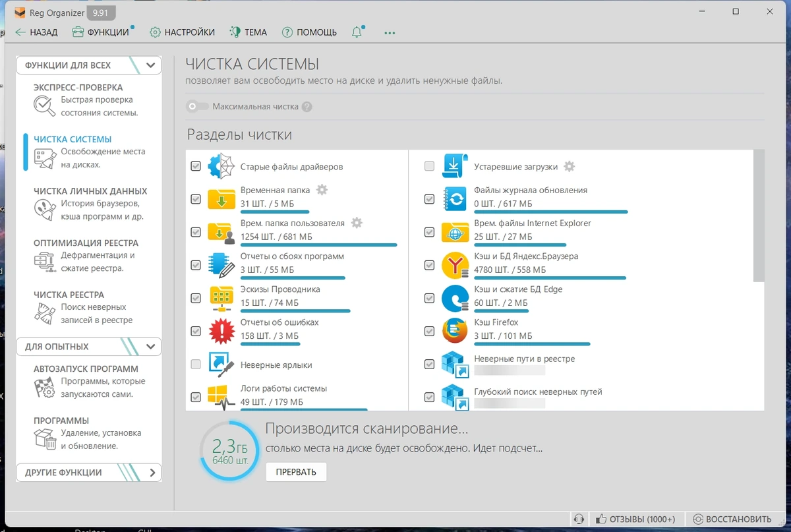This screenshot has width=791, height=532.
Task: Expand the ДРУГИЕ ФУНКЦИИ section
Action: coord(152,473)
